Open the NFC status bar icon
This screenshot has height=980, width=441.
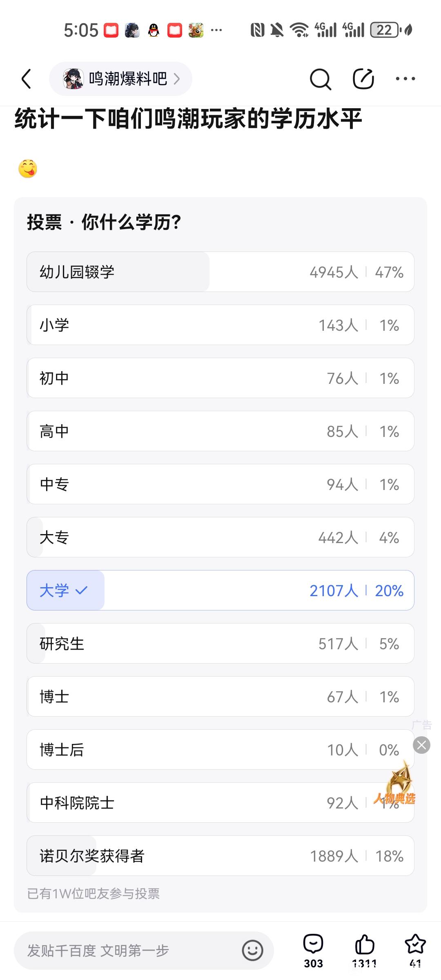[x=257, y=30]
